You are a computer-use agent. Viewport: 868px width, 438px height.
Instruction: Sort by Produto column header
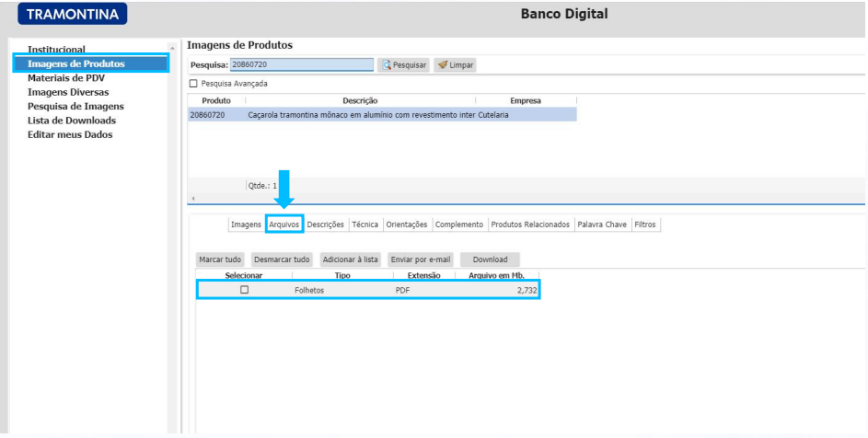(216, 101)
